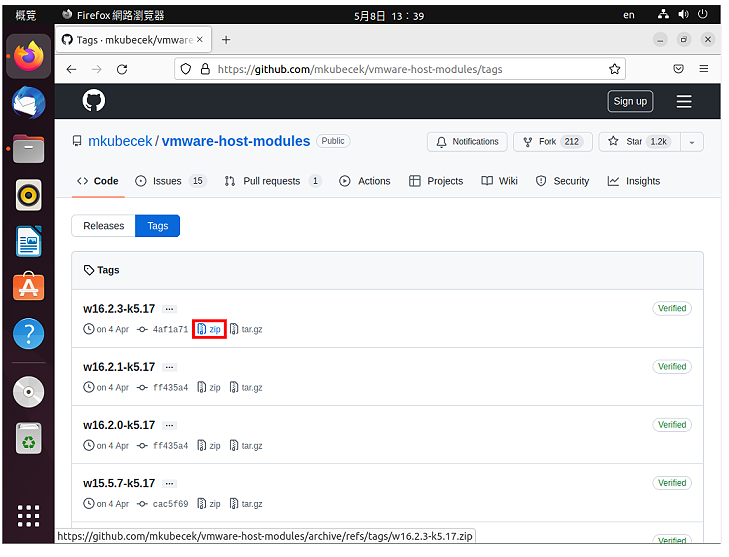Image resolution: width=729 pixels, height=557 pixels.
Task: Show applications grid in the dock
Action: 28,516
